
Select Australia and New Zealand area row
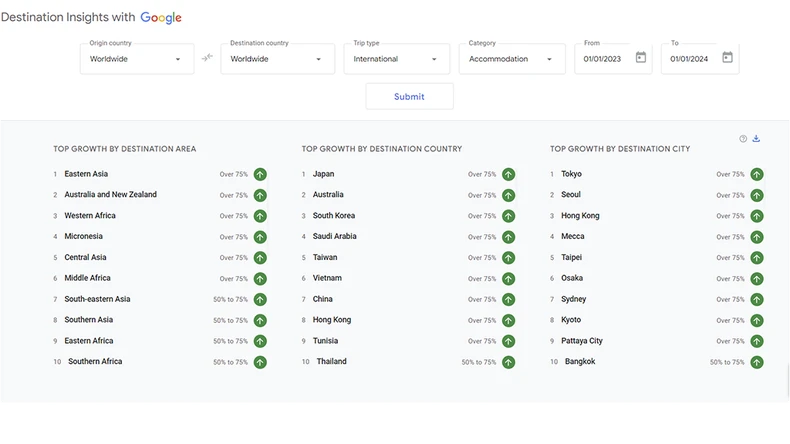(111, 195)
